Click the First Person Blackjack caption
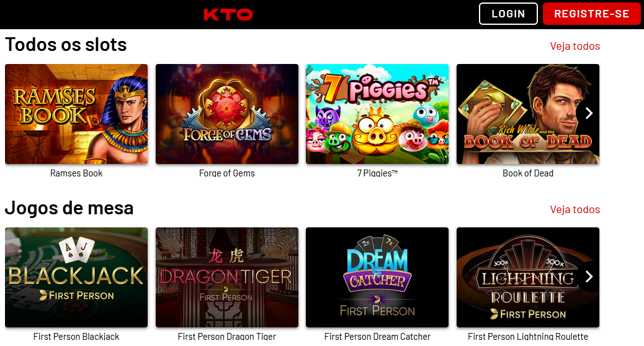The height and width of the screenshot is (346, 644). pos(76,337)
